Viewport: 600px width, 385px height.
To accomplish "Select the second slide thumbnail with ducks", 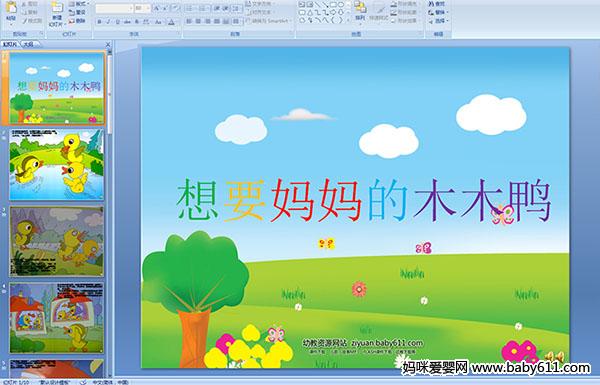I will click(x=57, y=165).
